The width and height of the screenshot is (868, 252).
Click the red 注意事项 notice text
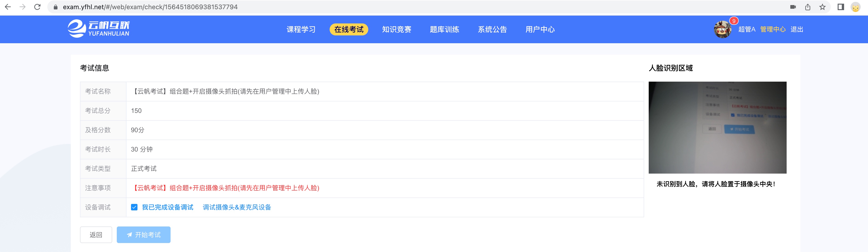pos(225,188)
